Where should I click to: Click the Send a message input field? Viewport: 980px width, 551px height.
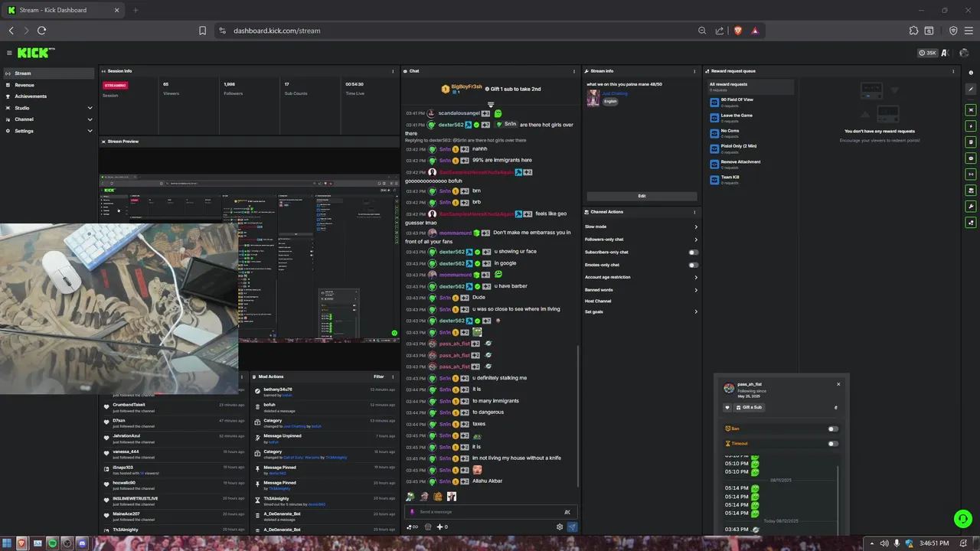tap(488, 512)
